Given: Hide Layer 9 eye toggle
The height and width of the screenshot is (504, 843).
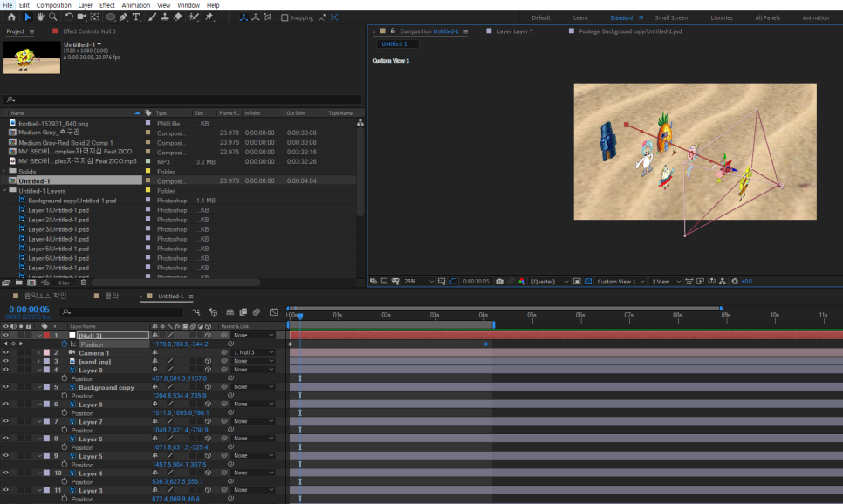Looking at the screenshot, I should [6, 370].
